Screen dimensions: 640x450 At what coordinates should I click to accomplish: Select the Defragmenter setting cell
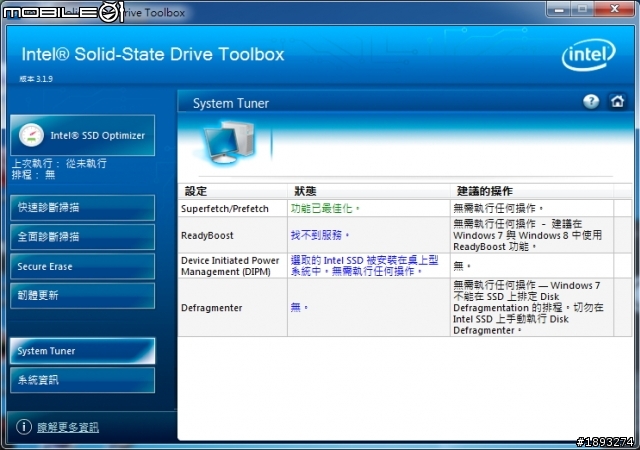point(233,307)
